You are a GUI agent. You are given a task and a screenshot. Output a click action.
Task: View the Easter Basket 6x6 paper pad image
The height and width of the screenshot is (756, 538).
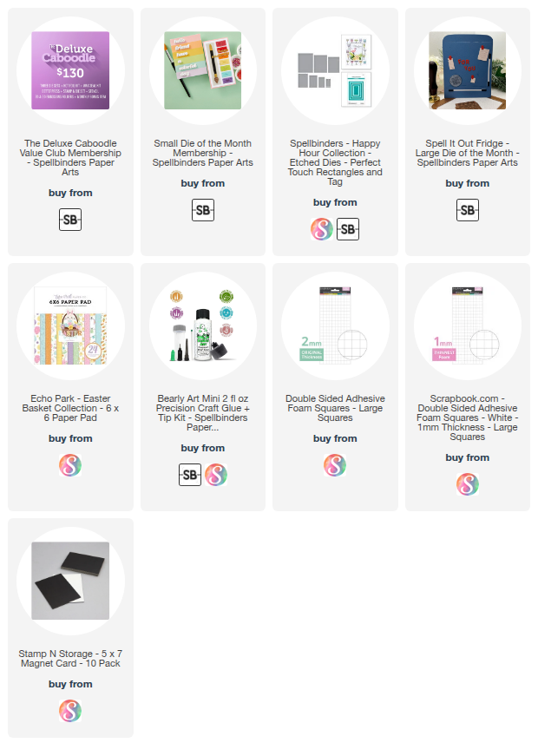coord(70,325)
